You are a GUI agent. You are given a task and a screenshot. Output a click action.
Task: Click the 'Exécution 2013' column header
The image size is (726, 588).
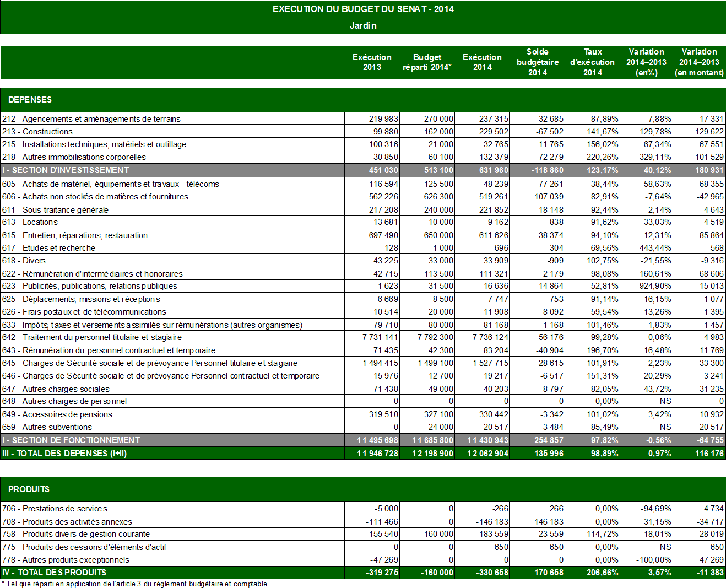pyautogui.click(x=372, y=62)
